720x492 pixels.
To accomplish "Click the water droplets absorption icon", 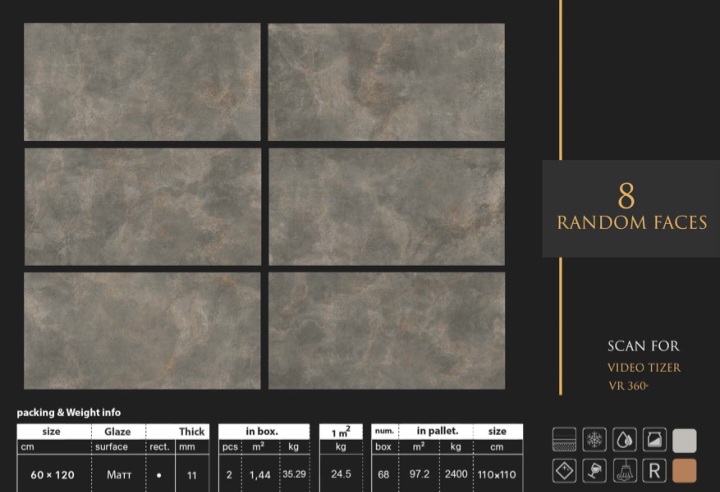I will (x=625, y=440).
